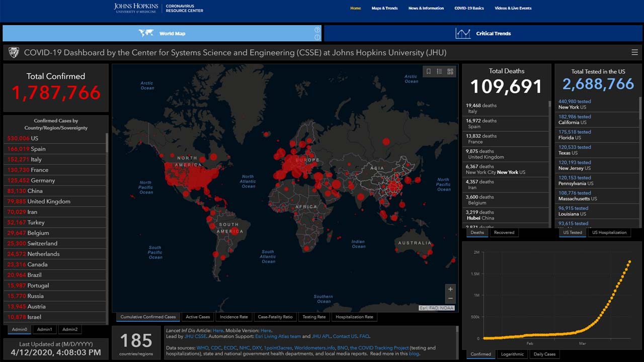This screenshot has height=362, width=644.
Task: View the Testing Rate map tab
Action: click(314, 317)
